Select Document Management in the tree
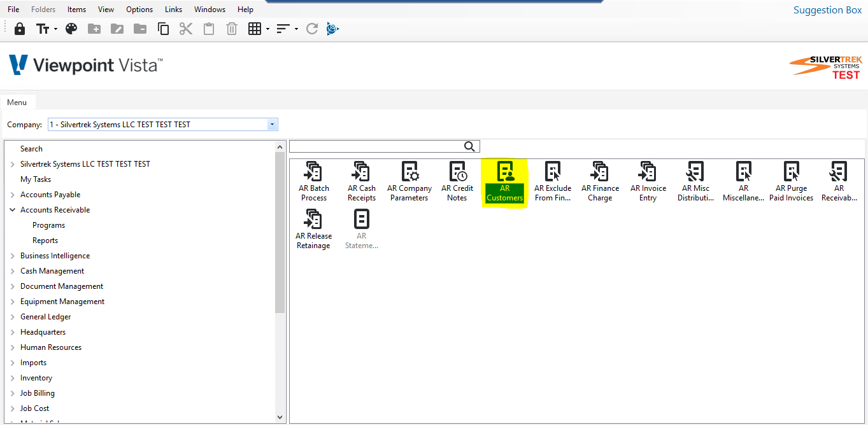 (x=62, y=286)
